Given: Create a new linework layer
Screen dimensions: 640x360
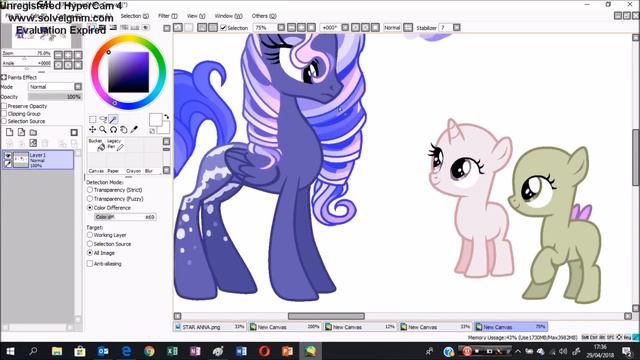Looking at the screenshot, I should tap(21, 132).
